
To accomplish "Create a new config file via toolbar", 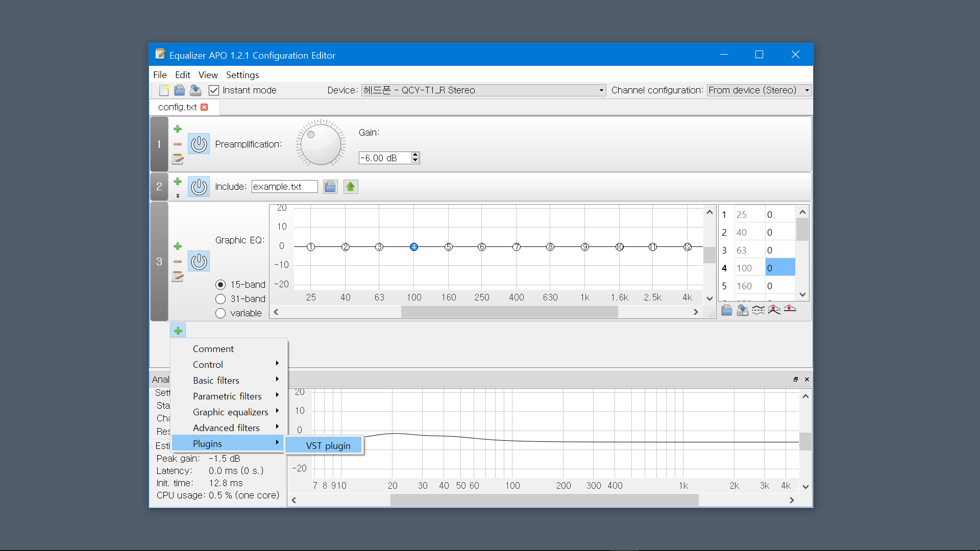I will coord(164,90).
